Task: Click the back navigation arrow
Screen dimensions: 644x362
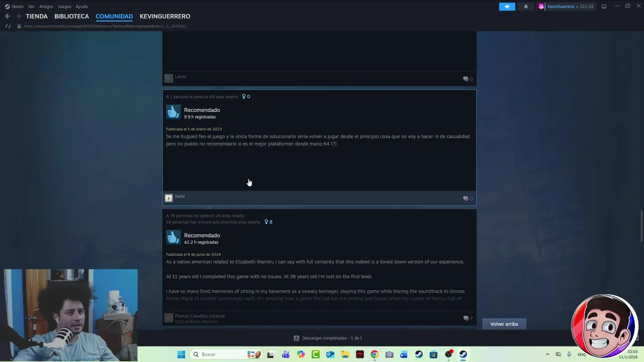Action: click(x=8, y=16)
